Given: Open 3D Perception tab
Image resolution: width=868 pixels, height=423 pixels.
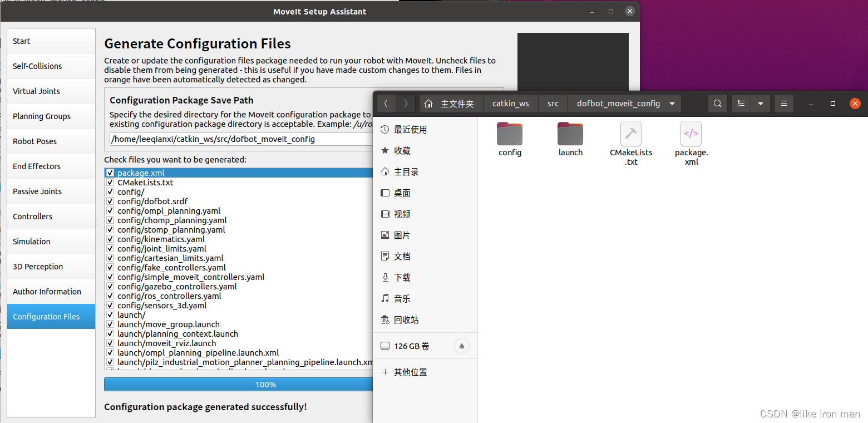Looking at the screenshot, I should click(x=51, y=267).
